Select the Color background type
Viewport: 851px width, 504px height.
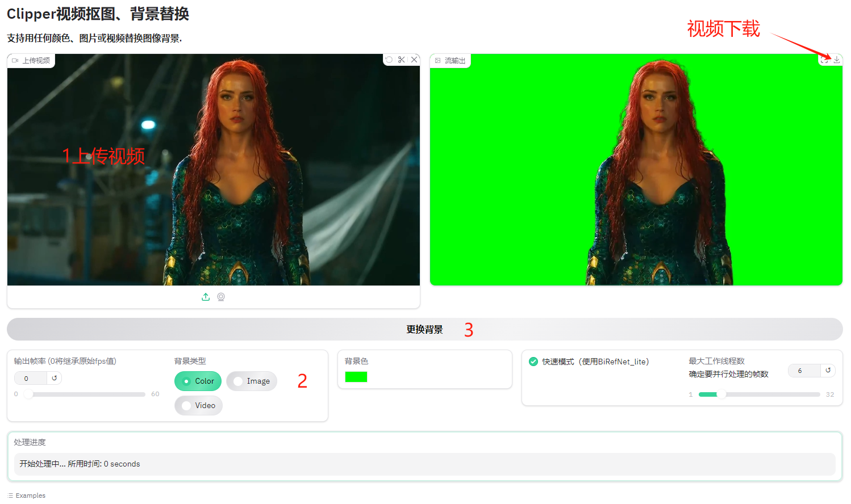[198, 381]
